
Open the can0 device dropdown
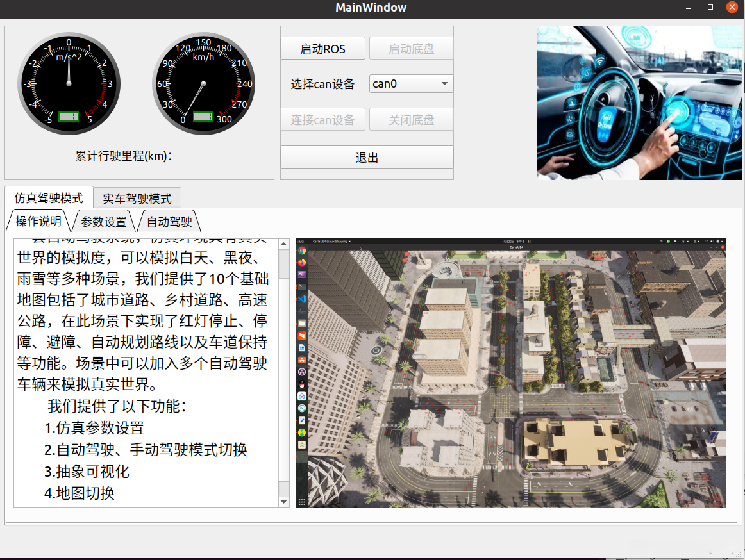(412, 83)
